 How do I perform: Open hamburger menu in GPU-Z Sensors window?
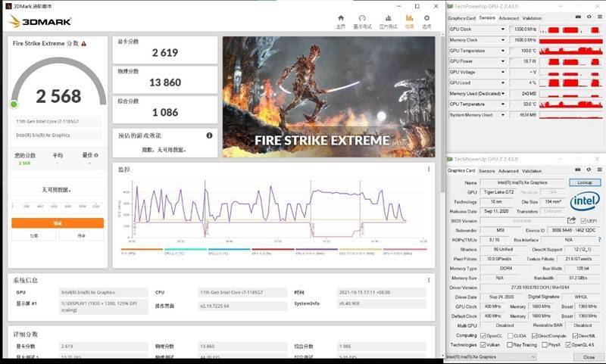point(600,17)
